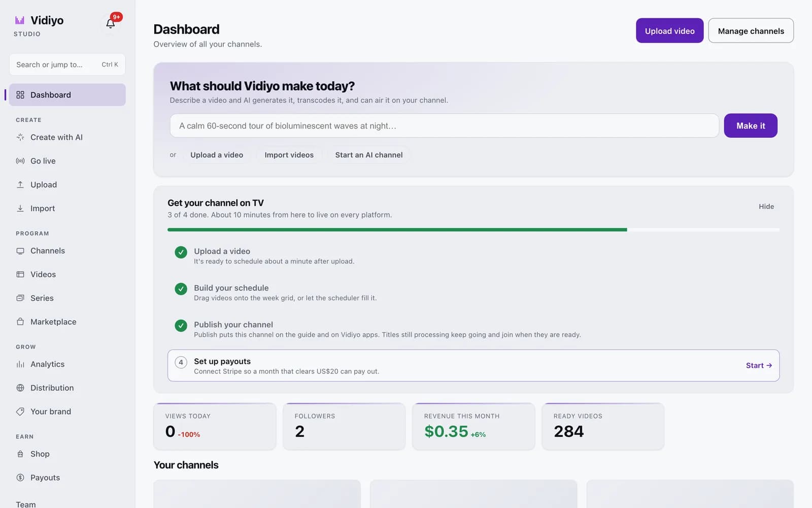The image size is (812, 508).
Task: Click the Videos item in sidebar
Action: coord(67,274)
